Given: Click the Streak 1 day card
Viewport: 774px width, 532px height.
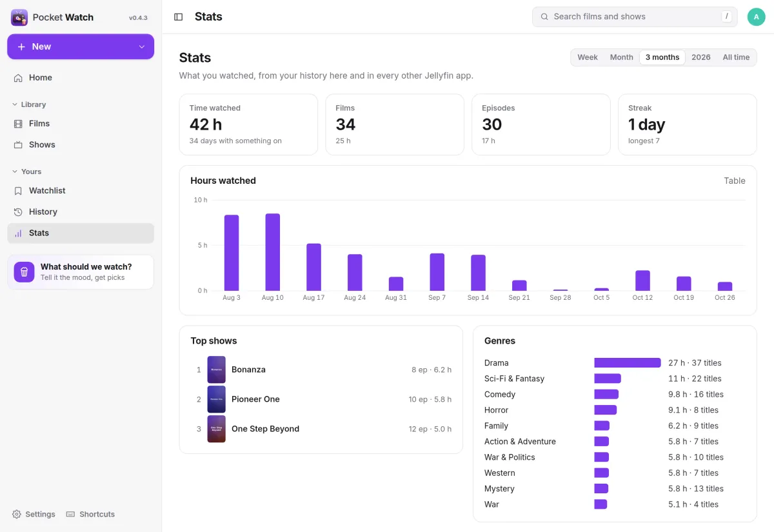Looking at the screenshot, I should [688, 124].
